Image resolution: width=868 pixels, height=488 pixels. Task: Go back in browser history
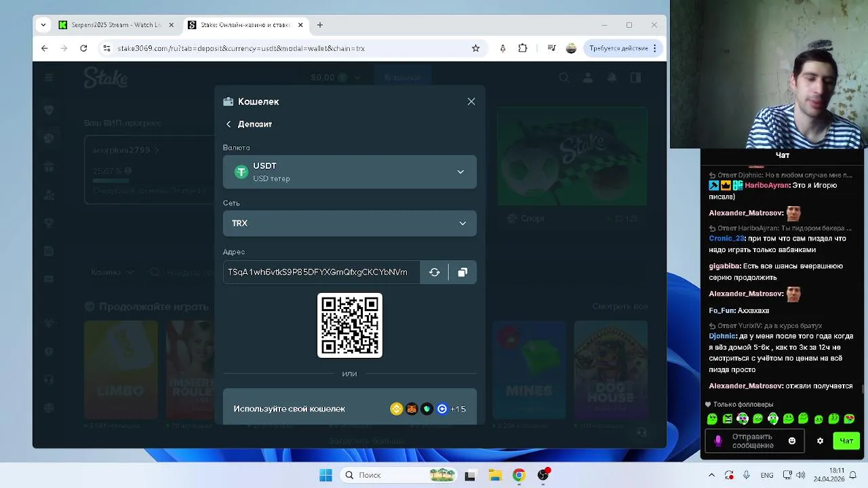click(45, 48)
